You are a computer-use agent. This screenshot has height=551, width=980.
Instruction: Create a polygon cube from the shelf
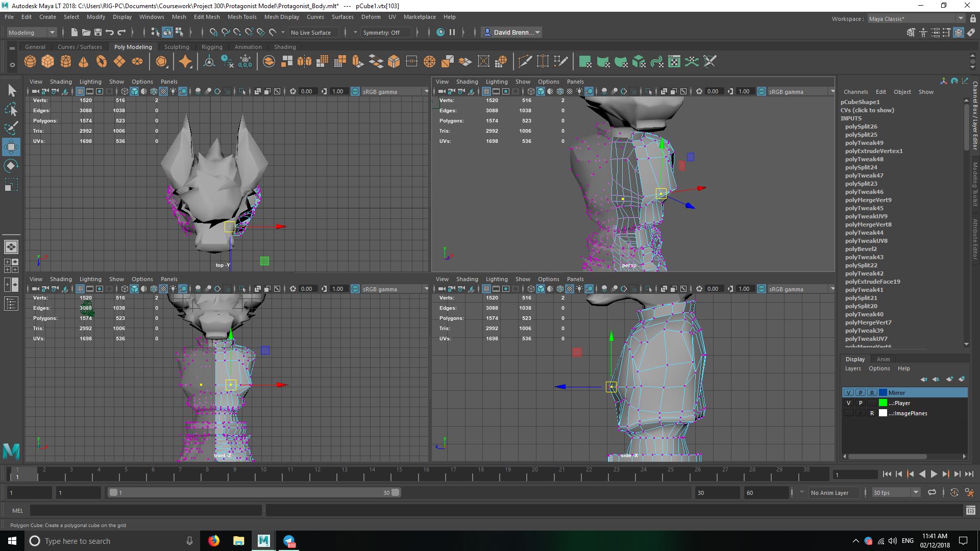click(48, 62)
